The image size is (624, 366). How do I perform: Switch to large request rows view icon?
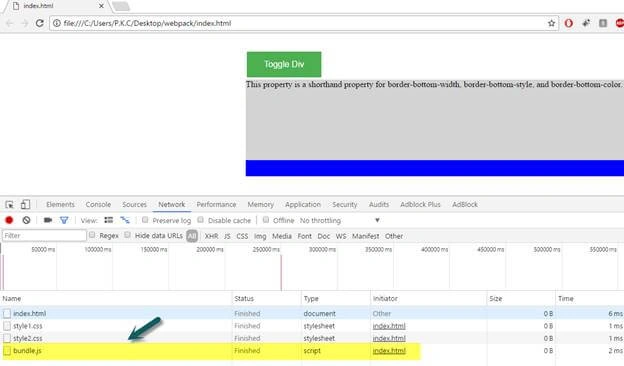coord(109,220)
